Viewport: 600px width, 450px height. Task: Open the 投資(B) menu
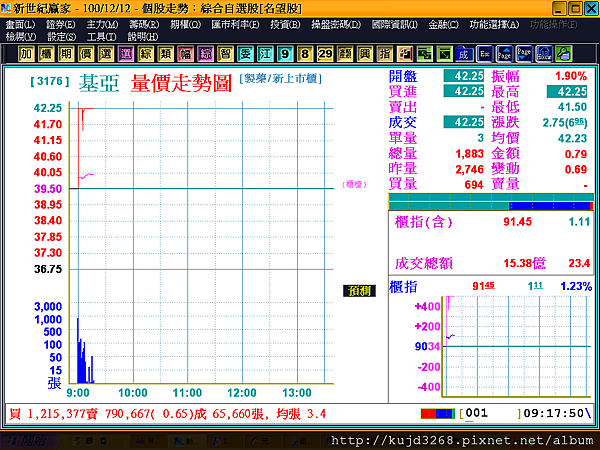[x=285, y=24]
